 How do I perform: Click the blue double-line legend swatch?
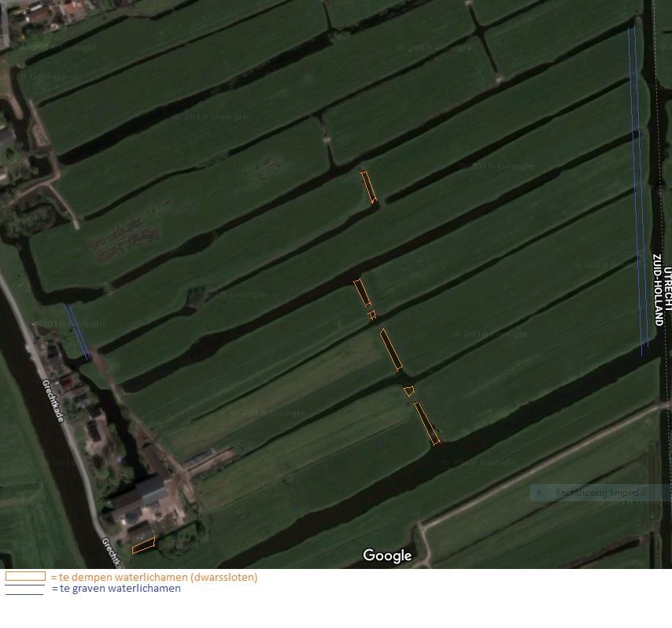point(24,589)
